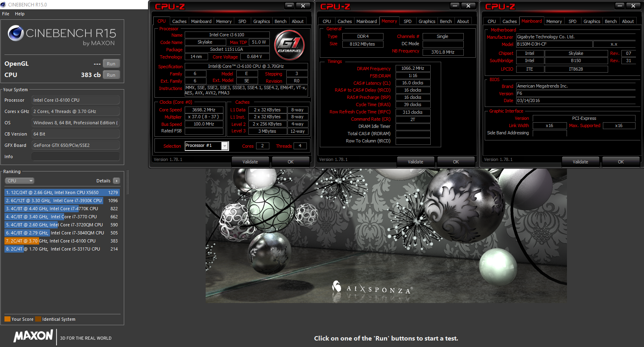This screenshot has width=644, height=347.
Task: Minimize the third CPU-Z Mainboard window
Action: click(x=620, y=6)
